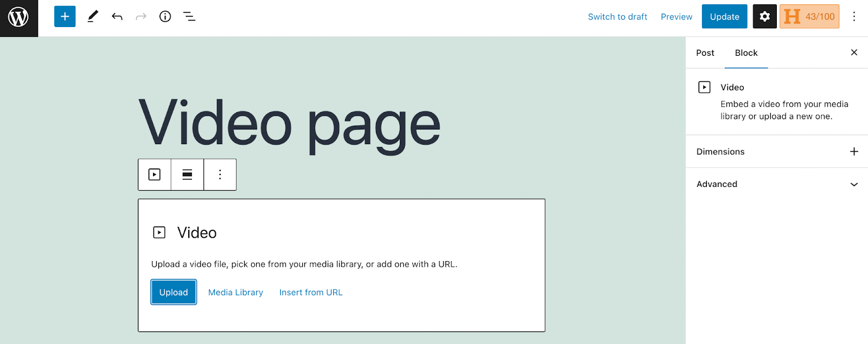868x344 pixels.
Task: Close the settings sidebar
Action: 854,53
